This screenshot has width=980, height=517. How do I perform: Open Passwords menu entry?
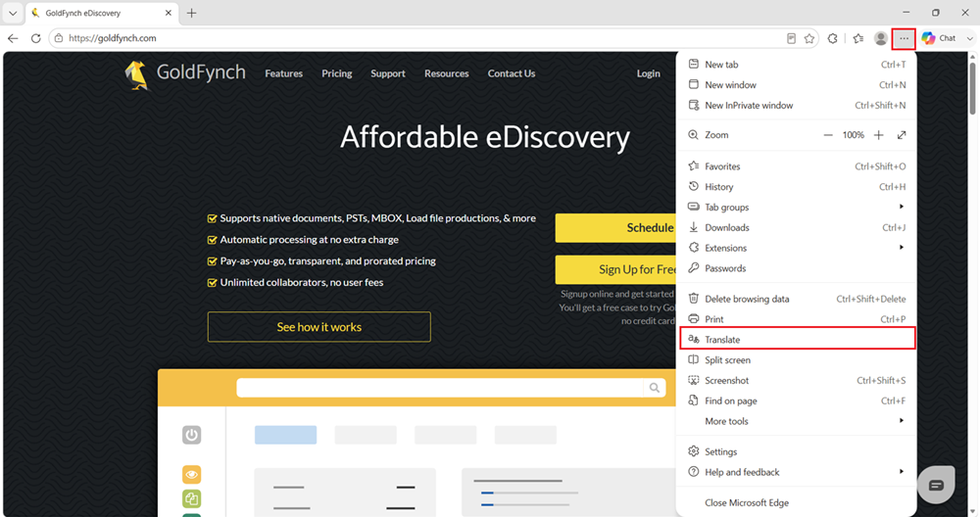pos(797,268)
